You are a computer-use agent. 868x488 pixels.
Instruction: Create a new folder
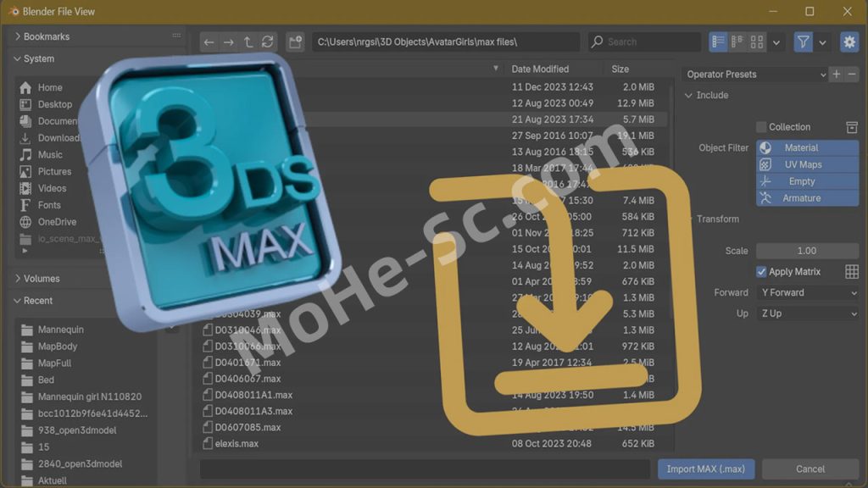pos(295,42)
